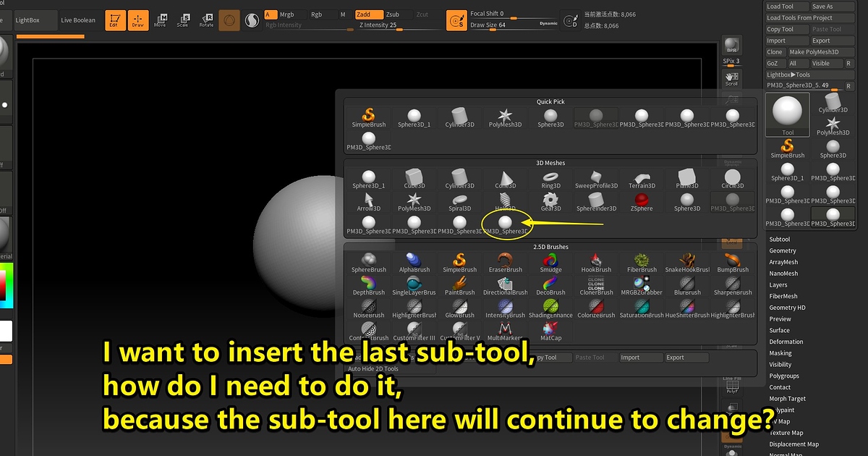Image resolution: width=868 pixels, height=456 pixels.
Task: Click the Scroll canvas icon
Action: pos(732,78)
